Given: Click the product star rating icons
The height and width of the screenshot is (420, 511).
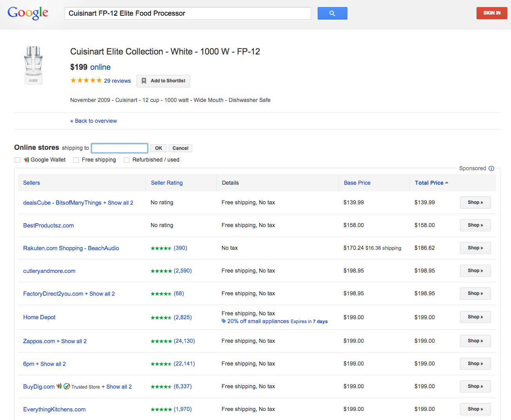Looking at the screenshot, I should click(86, 80).
